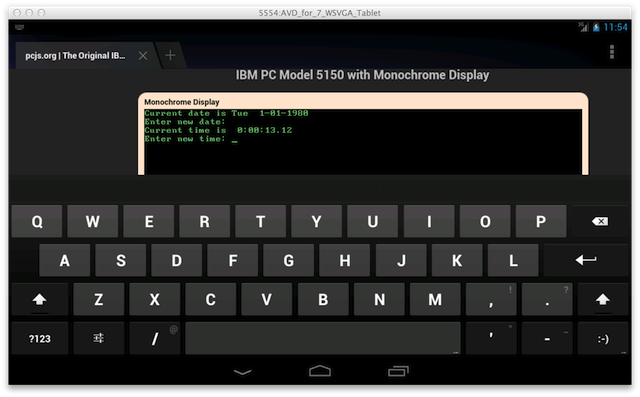Tap the keyboard notification icon in status bar

(19, 27)
